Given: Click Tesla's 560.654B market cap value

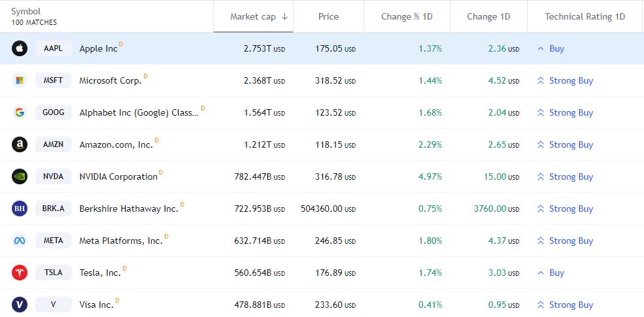Looking at the screenshot, I should [x=260, y=273].
